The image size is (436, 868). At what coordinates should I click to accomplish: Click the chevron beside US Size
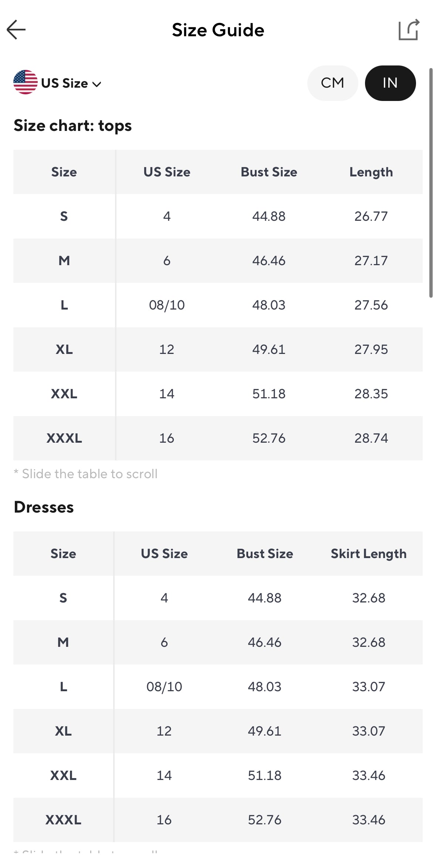(97, 84)
